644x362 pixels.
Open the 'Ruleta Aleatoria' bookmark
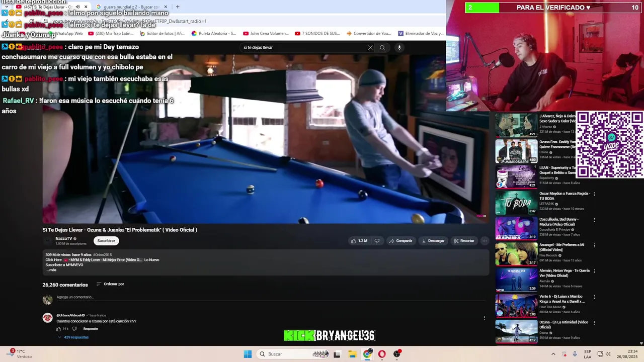point(214,34)
